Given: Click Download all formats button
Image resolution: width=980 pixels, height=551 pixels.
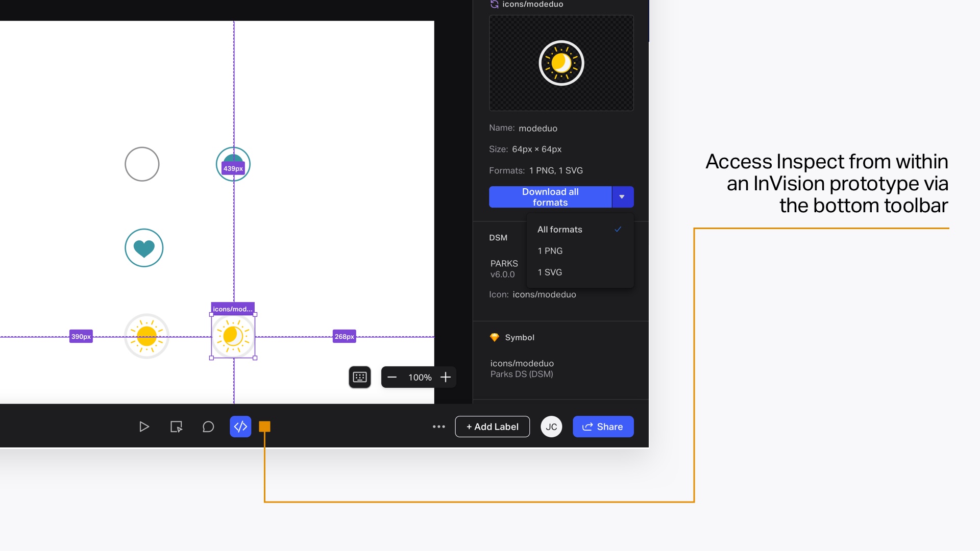Looking at the screenshot, I should (550, 197).
